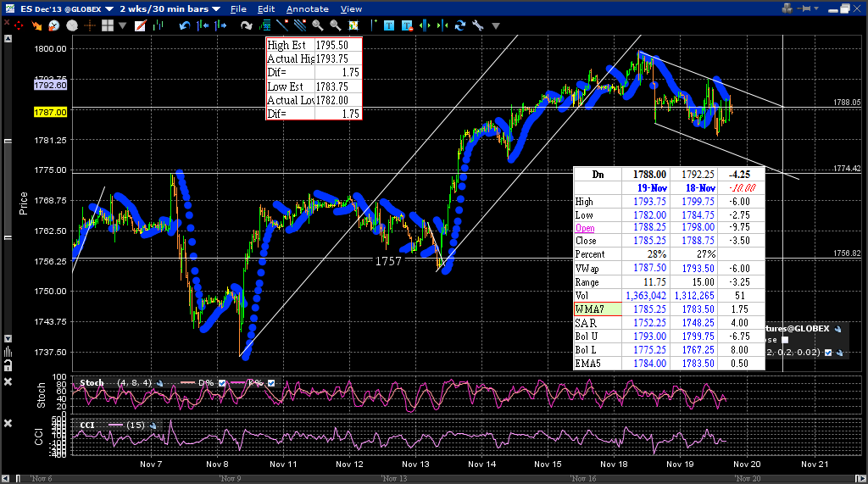Click the green bar chart type icon

[x=159, y=25]
